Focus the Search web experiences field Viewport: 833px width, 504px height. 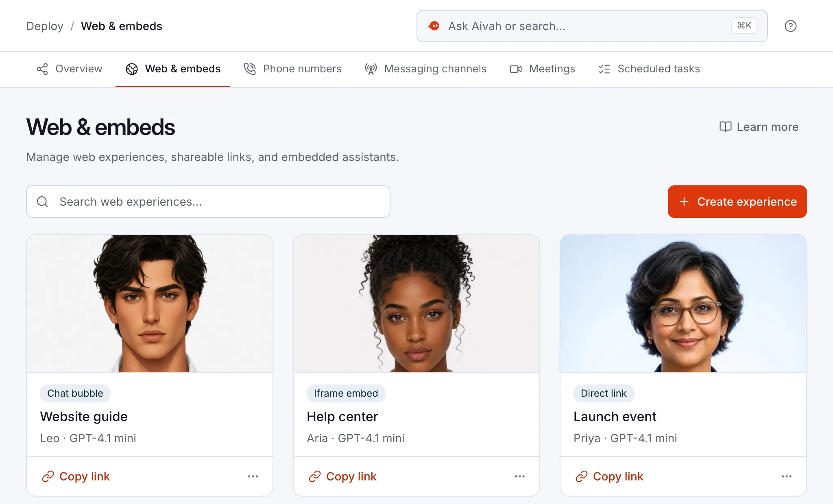tap(208, 202)
